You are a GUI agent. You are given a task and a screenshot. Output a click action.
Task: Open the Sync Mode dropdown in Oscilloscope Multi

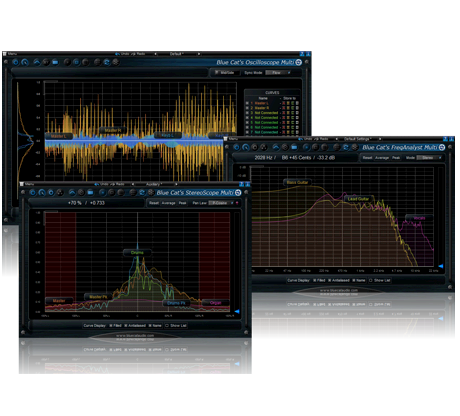[278, 73]
